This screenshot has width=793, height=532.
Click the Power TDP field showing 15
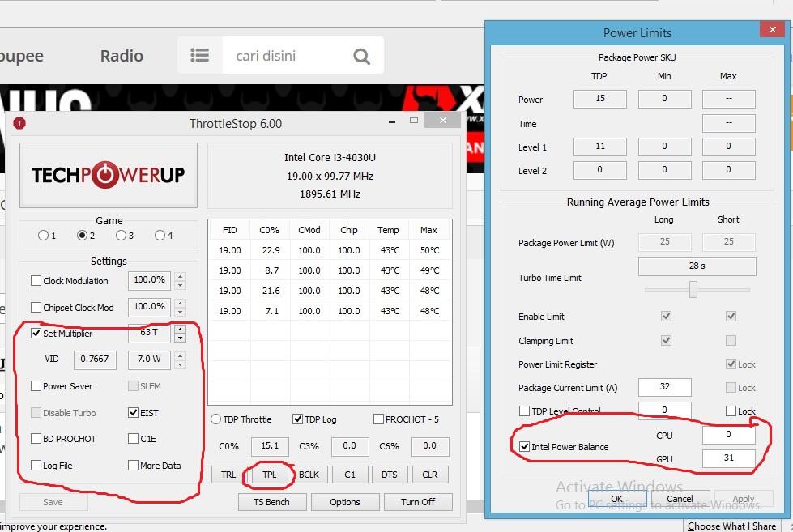pyautogui.click(x=599, y=99)
